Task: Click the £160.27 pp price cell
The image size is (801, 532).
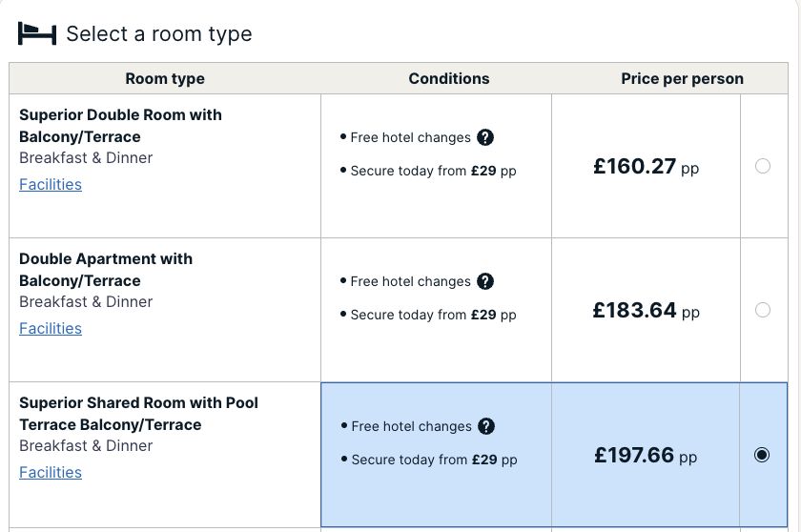Action: [x=646, y=166]
